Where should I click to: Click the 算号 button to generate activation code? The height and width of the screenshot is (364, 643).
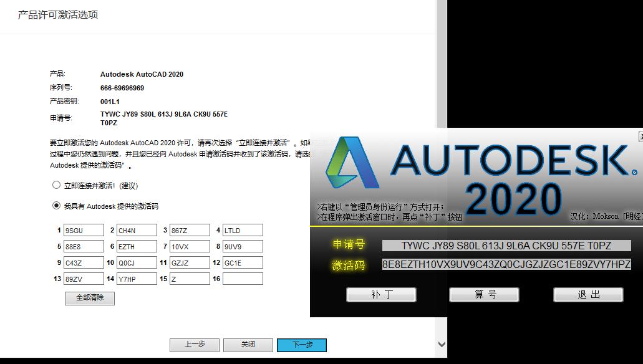tap(485, 294)
